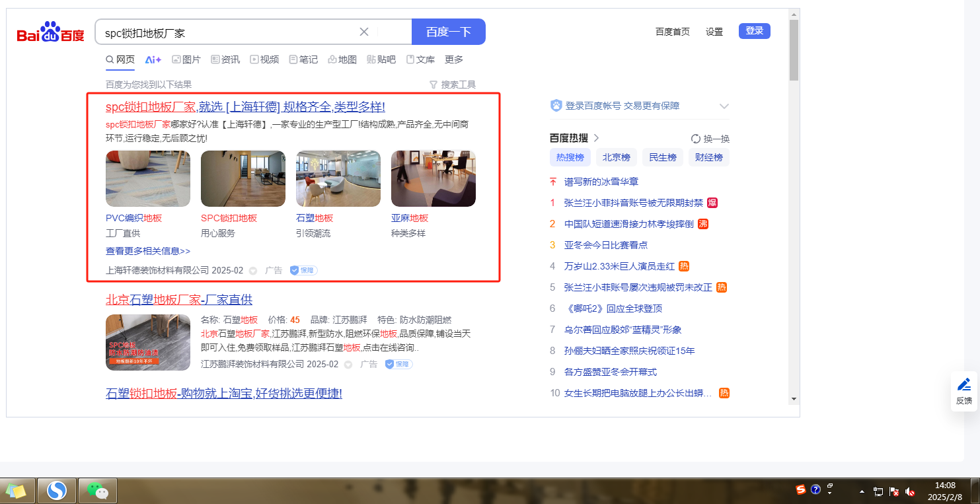
Task: Open the 反馈 feedback widget
Action: click(964, 392)
